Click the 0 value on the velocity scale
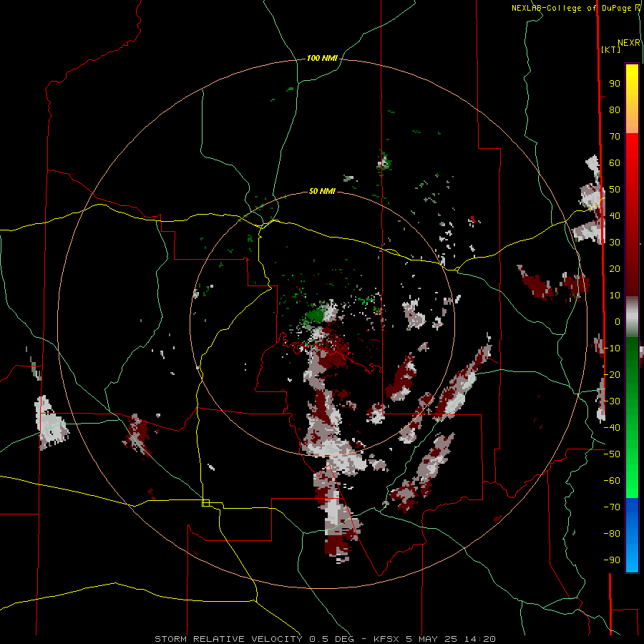Screen dimensions: 644x644 pyautogui.click(x=618, y=322)
